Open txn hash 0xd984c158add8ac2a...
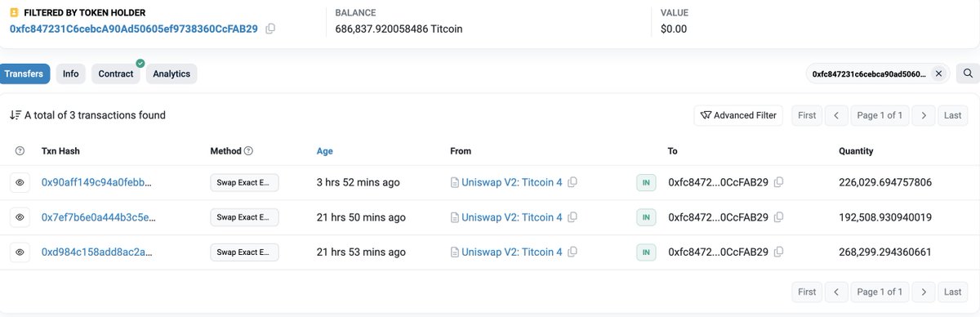Image resolution: width=980 pixels, height=317 pixels. click(96, 252)
